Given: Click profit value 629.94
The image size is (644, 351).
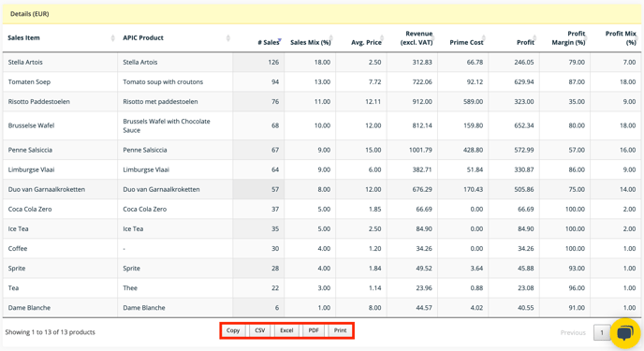Looking at the screenshot, I should pyautogui.click(x=524, y=82).
